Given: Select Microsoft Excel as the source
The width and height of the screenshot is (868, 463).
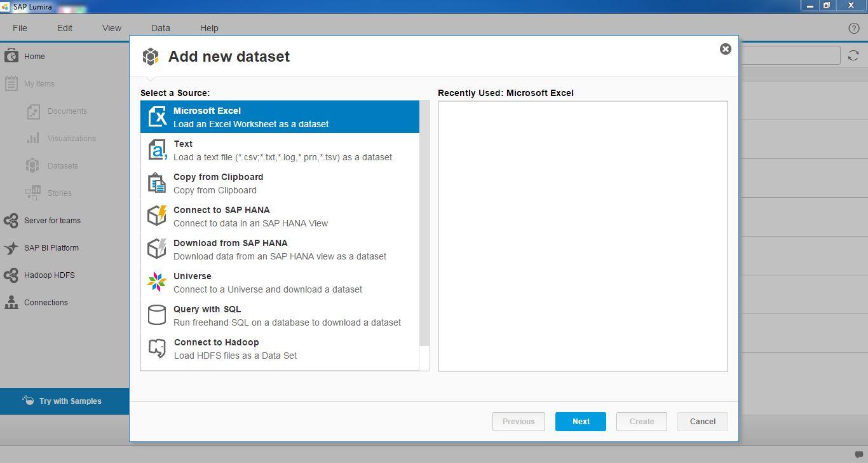Looking at the screenshot, I should [x=280, y=116].
